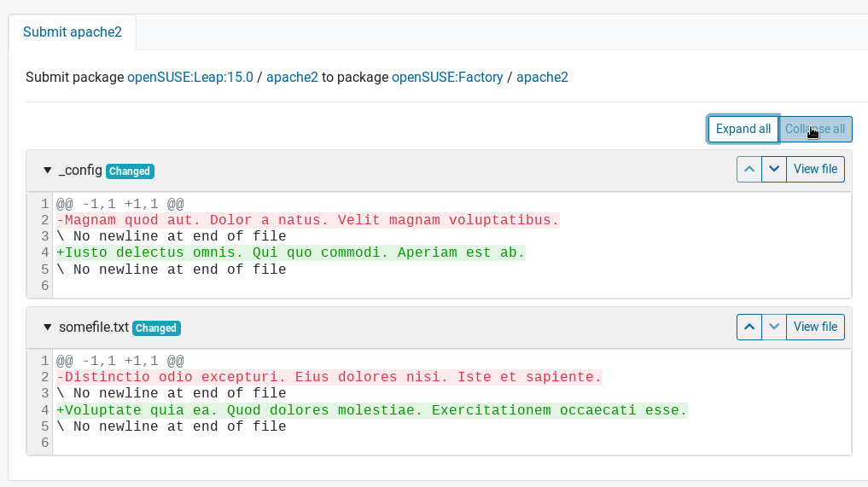Click the up arrow for somefile.txt
Image resolution: width=868 pixels, height=487 pixels.
pyautogui.click(x=749, y=327)
